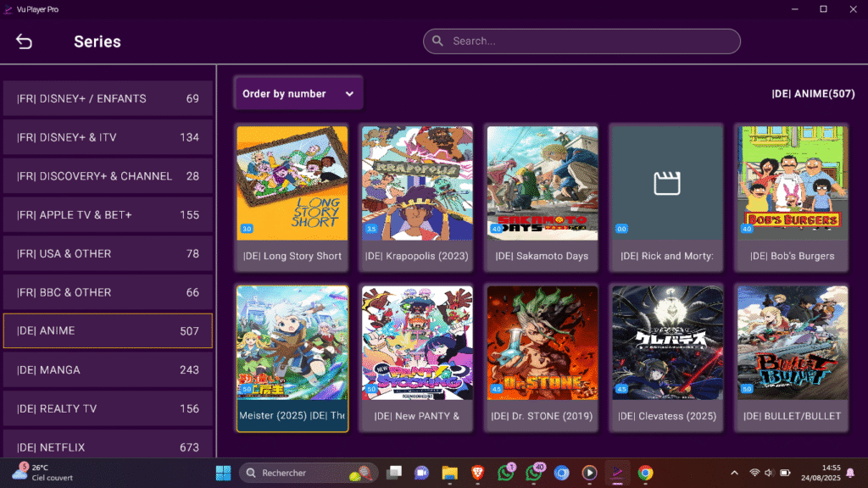Click the volume speaker tray icon
868x488 pixels.
[769, 473]
